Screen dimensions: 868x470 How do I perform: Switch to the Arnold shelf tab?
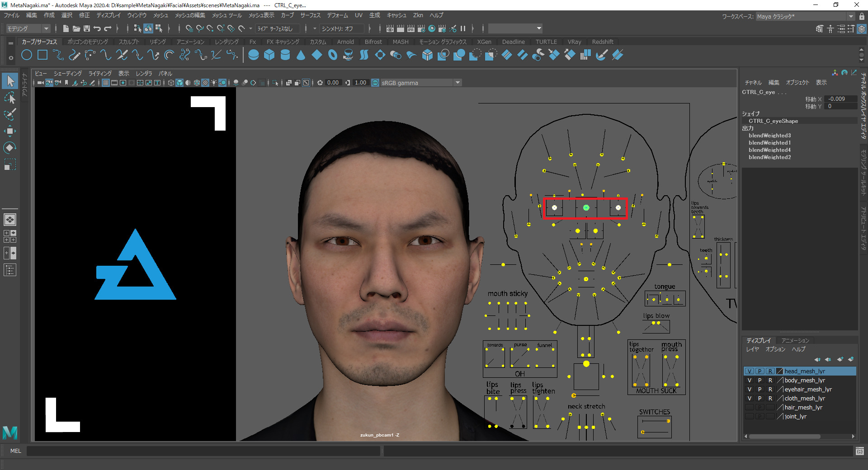pos(345,42)
